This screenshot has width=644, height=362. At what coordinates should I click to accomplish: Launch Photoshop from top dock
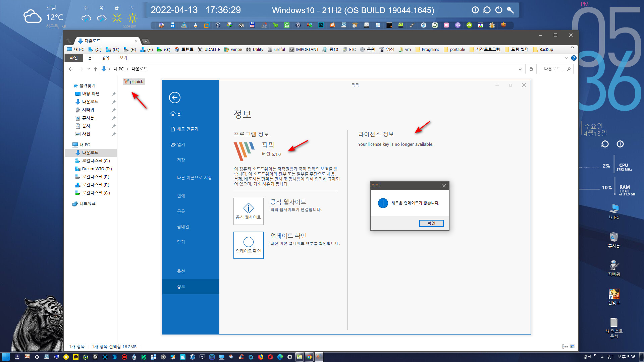coord(321,25)
